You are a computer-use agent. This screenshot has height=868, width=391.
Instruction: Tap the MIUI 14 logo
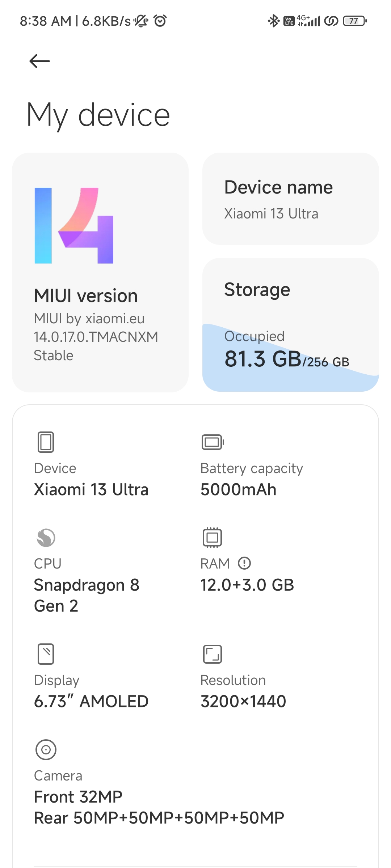[74, 225]
